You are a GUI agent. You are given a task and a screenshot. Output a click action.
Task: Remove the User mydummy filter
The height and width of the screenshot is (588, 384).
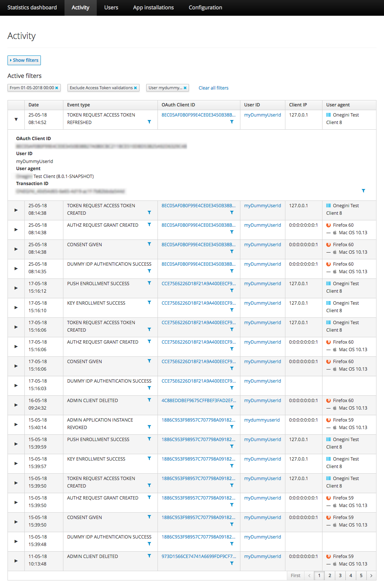185,88
